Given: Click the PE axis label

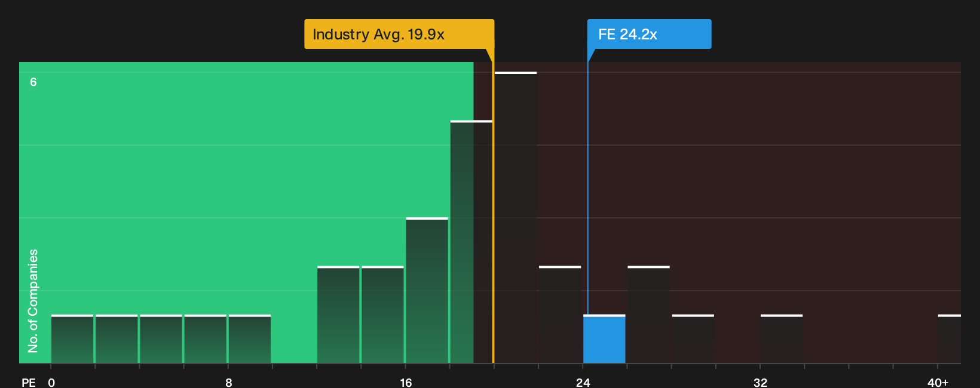Looking at the screenshot, I should tap(29, 382).
